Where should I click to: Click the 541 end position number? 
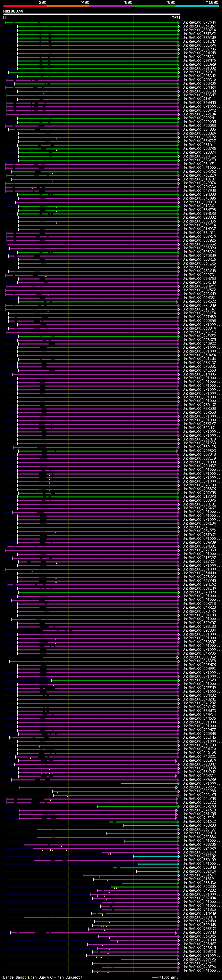click(175, 17)
